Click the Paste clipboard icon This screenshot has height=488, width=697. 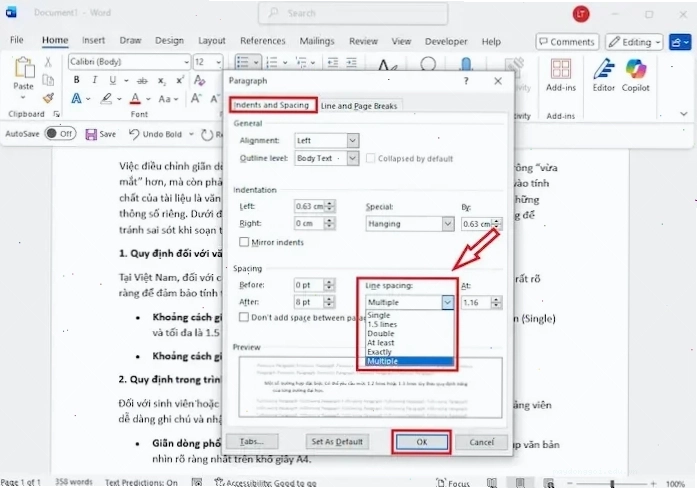coord(24,68)
